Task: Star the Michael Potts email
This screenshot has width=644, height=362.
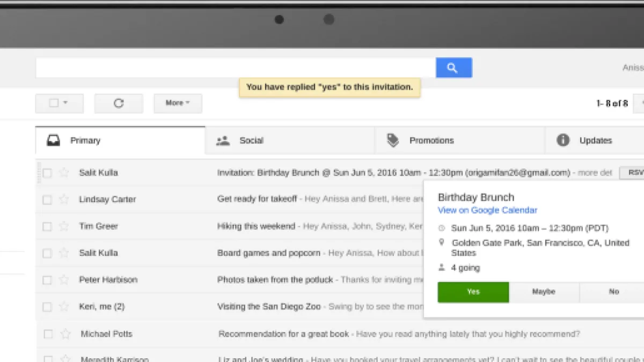Action: [65, 334]
